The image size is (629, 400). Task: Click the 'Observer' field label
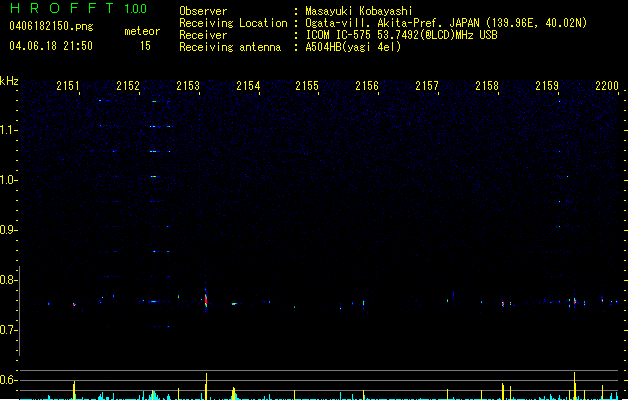pos(203,11)
